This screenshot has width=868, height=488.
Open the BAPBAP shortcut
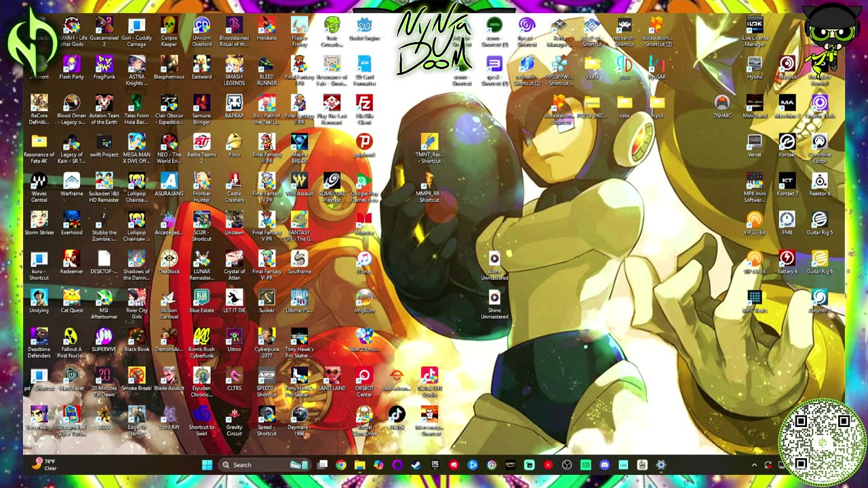click(x=234, y=107)
